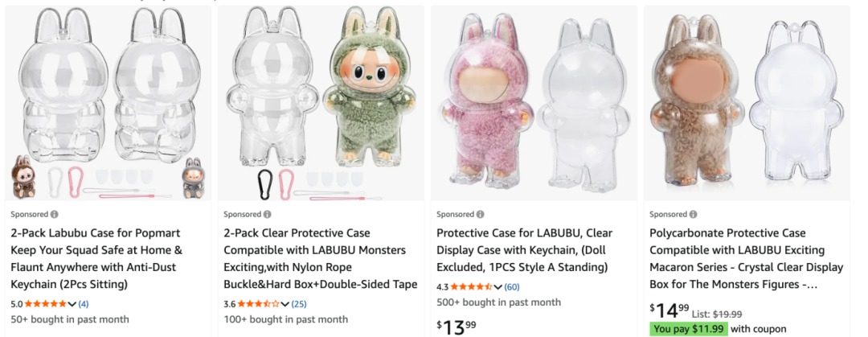Open the (60) reviews link
Image resolution: width=868 pixels, height=337 pixels.
click(512, 286)
